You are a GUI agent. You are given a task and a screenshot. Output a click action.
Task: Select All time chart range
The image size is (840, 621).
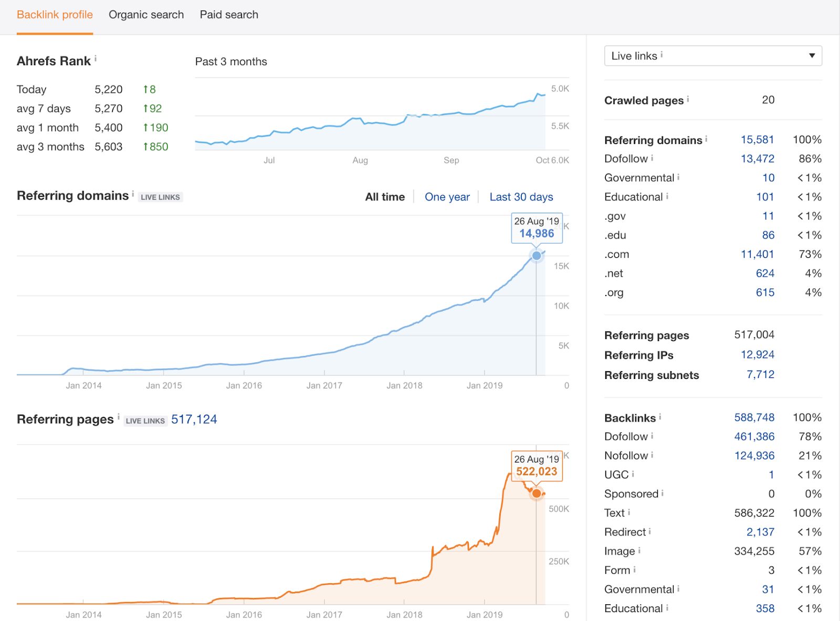(x=385, y=197)
